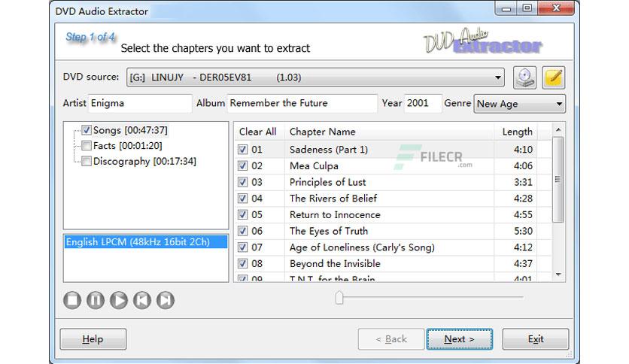
Task: Play the selected chapter preview
Action: pyautogui.click(x=119, y=300)
